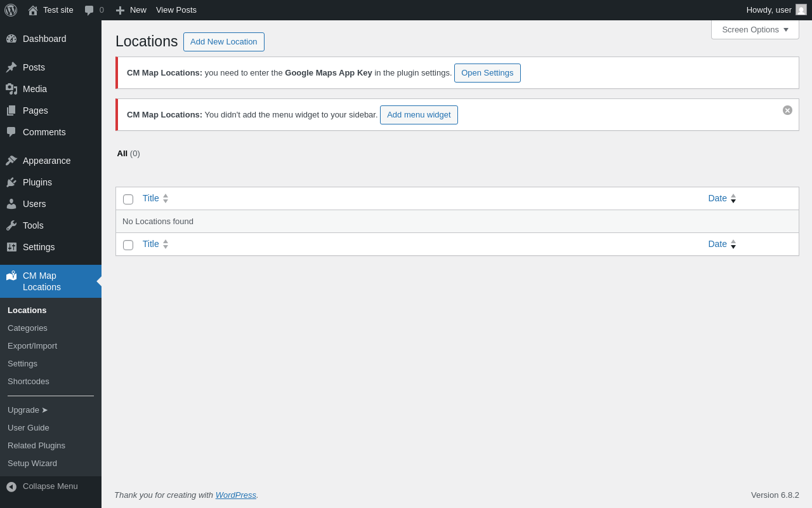Click the Tools wrench icon

coord(11,225)
